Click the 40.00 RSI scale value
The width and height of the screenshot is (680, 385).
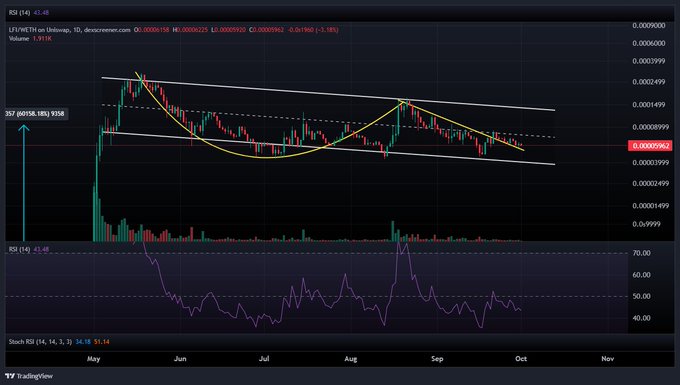click(x=641, y=318)
